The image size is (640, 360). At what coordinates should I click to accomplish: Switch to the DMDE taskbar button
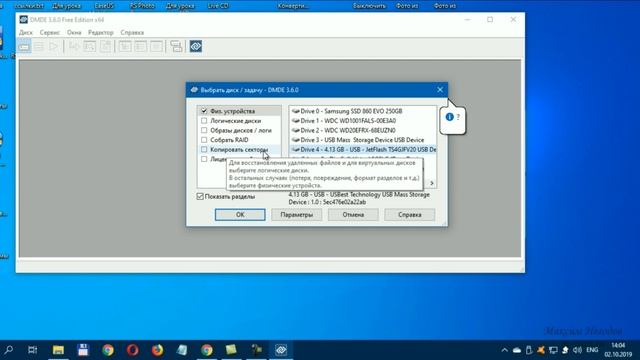pos(281,350)
